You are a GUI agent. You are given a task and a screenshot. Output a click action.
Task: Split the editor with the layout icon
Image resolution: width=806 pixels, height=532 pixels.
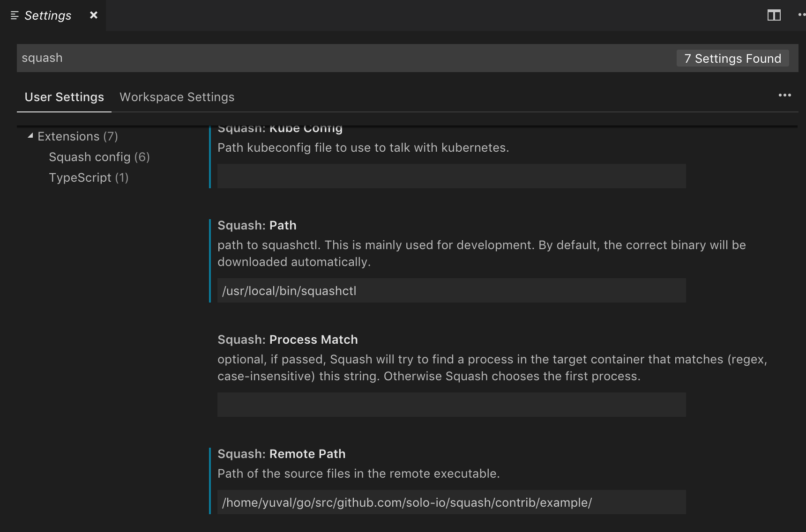[774, 15]
